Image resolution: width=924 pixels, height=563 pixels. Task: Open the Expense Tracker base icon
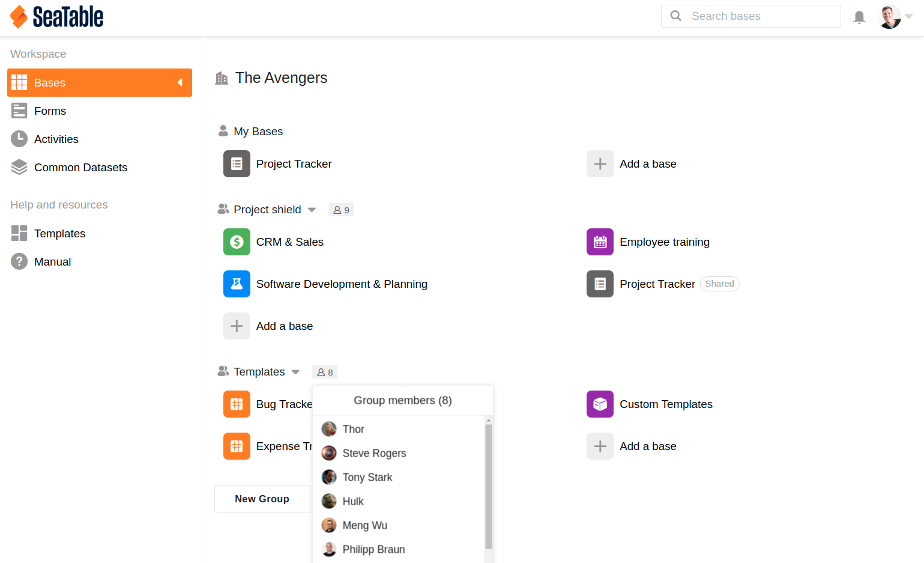click(237, 446)
